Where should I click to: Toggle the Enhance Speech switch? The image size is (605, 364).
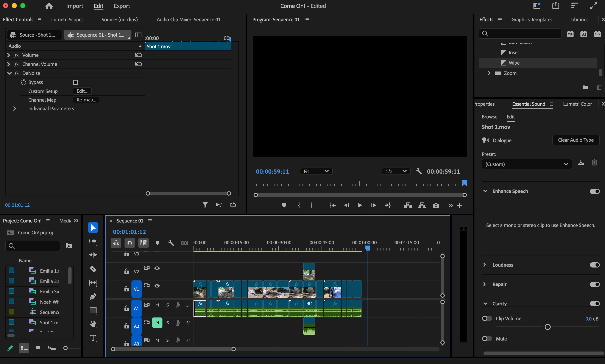click(594, 191)
